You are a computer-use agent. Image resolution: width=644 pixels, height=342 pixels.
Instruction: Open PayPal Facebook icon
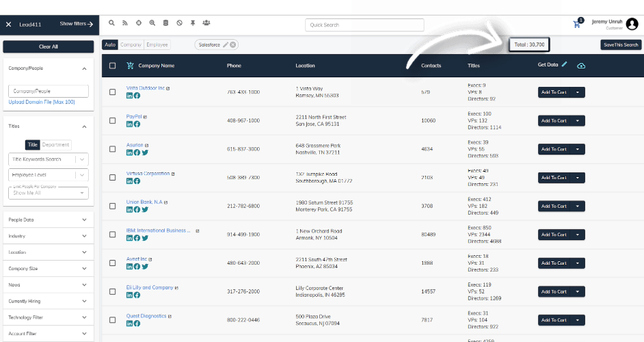point(137,124)
